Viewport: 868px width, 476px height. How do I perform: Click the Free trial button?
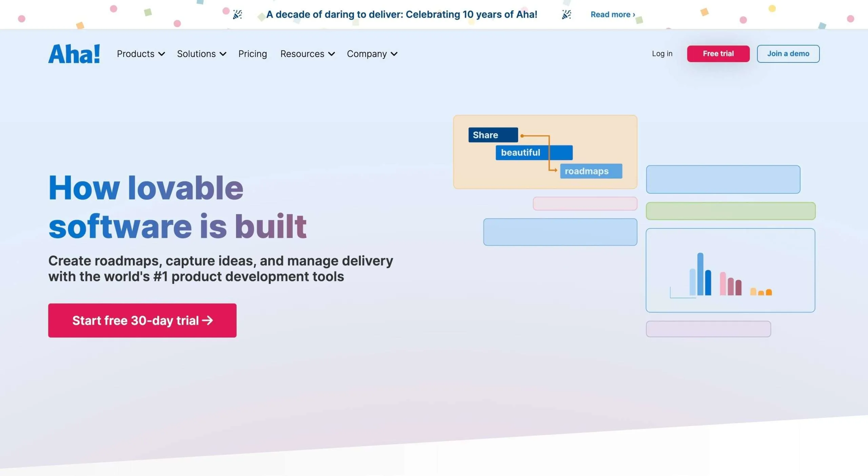(x=718, y=54)
